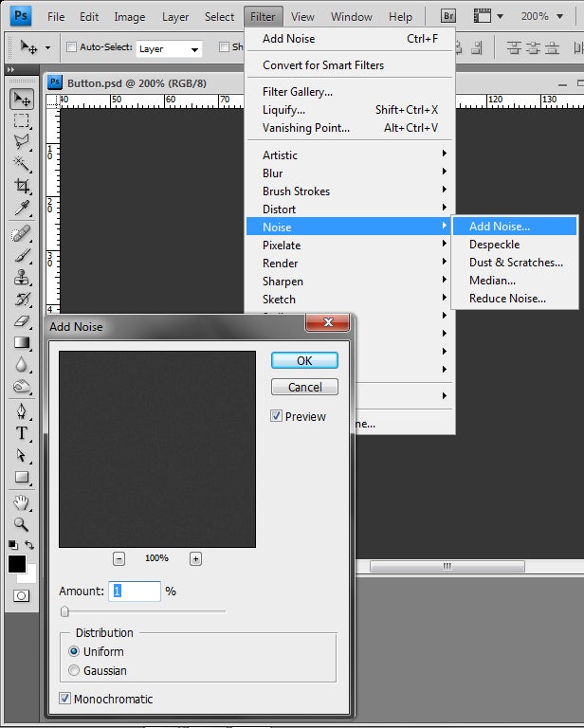This screenshot has width=584, height=728.
Task: Select the Sponge tool
Action: point(22,387)
